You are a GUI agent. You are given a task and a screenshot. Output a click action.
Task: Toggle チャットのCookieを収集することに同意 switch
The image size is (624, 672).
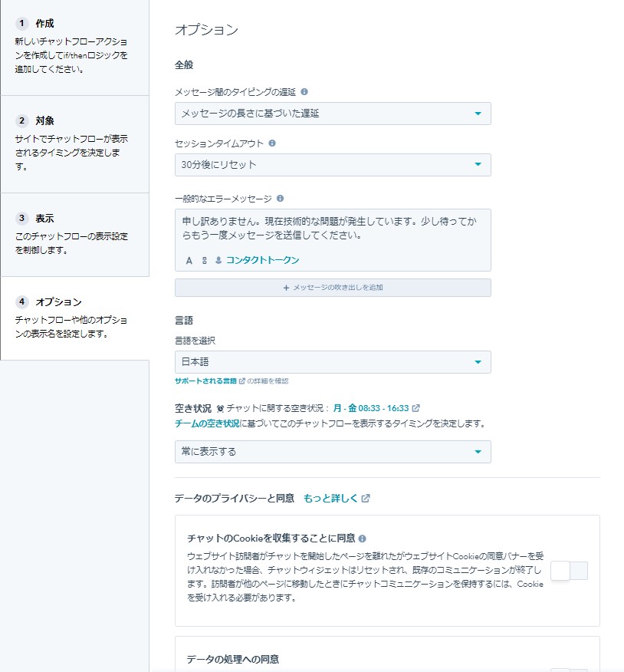click(569, 571)
